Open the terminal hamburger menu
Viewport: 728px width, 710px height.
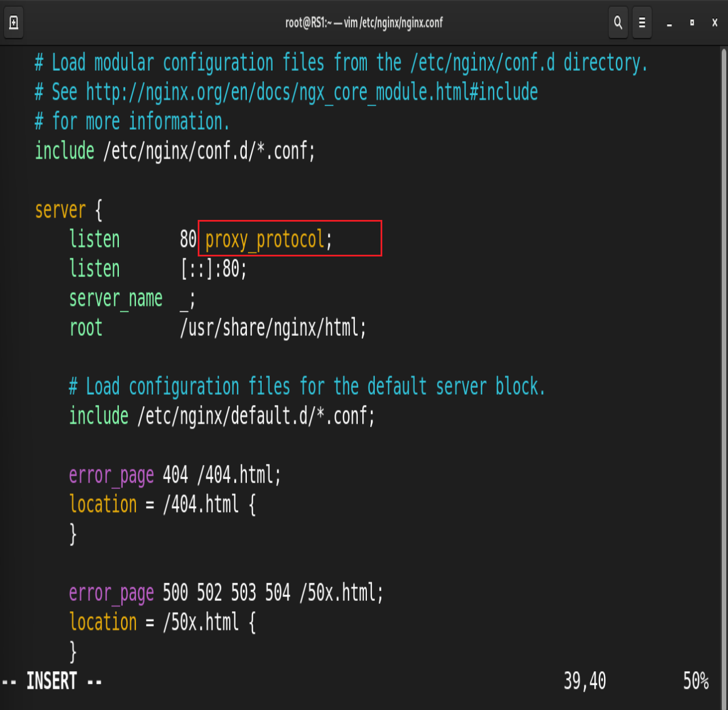click(x=642, y=23)
